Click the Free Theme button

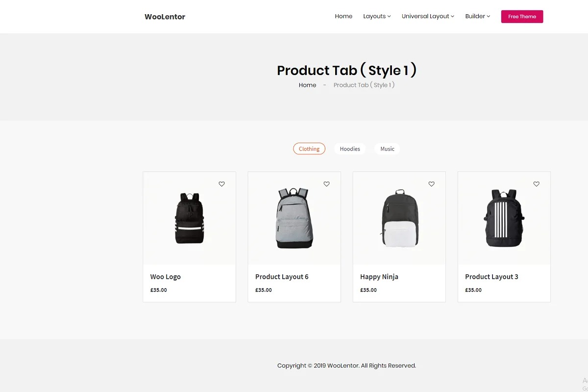pyautogui.click(x=522, y=16)
